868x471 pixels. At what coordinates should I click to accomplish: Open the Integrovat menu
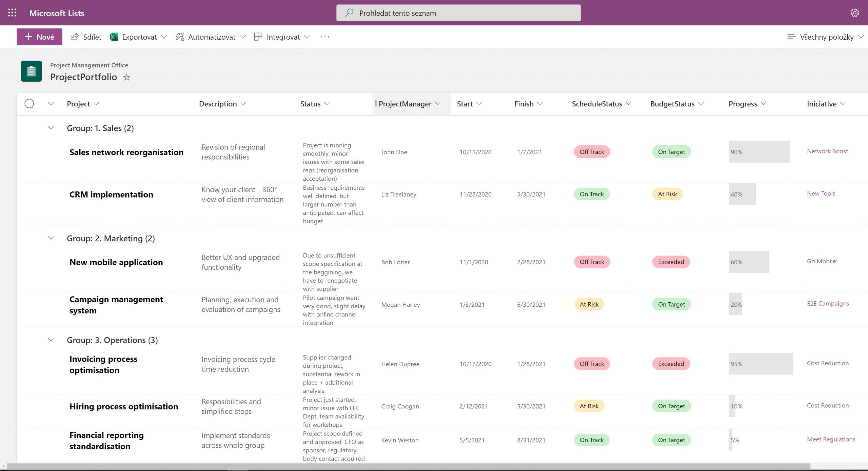(283, 37)
